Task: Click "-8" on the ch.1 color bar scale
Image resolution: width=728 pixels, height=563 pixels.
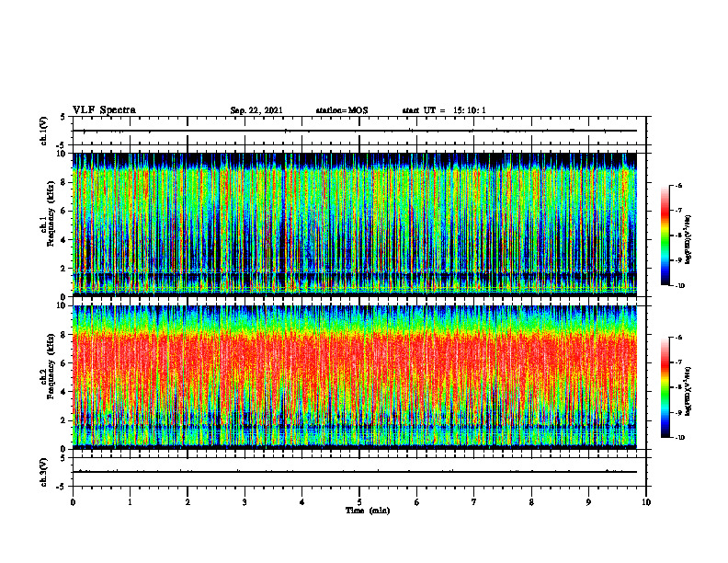Action: coord(678,236)
